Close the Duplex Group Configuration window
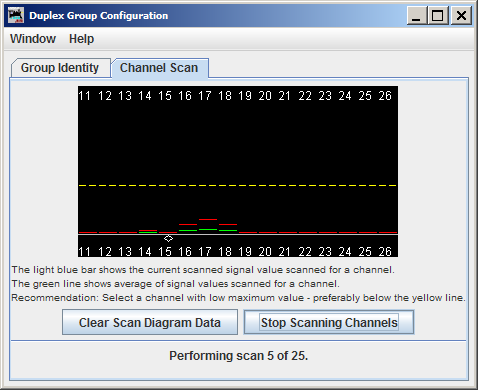Screen dimensions: 478x390 [461, 16]
